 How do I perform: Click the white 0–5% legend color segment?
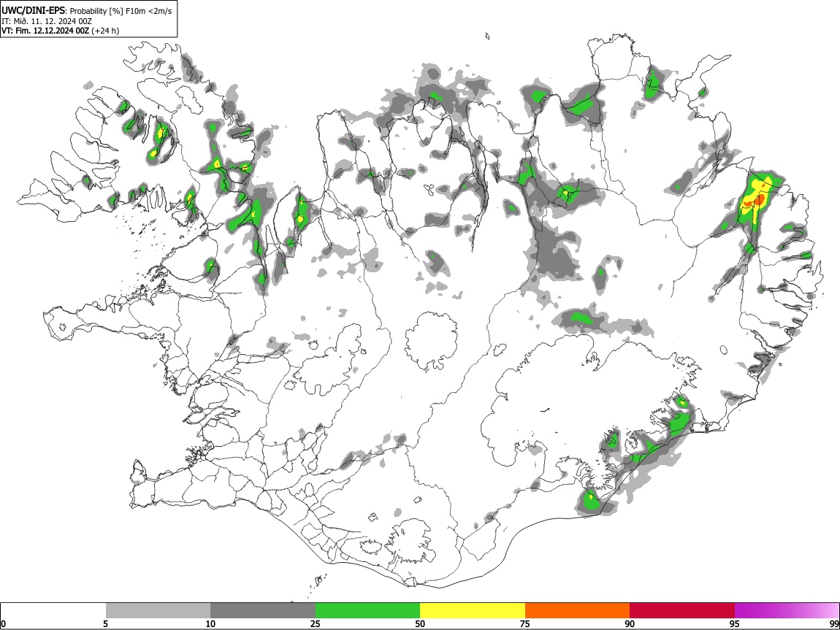[x=53, y=611]
